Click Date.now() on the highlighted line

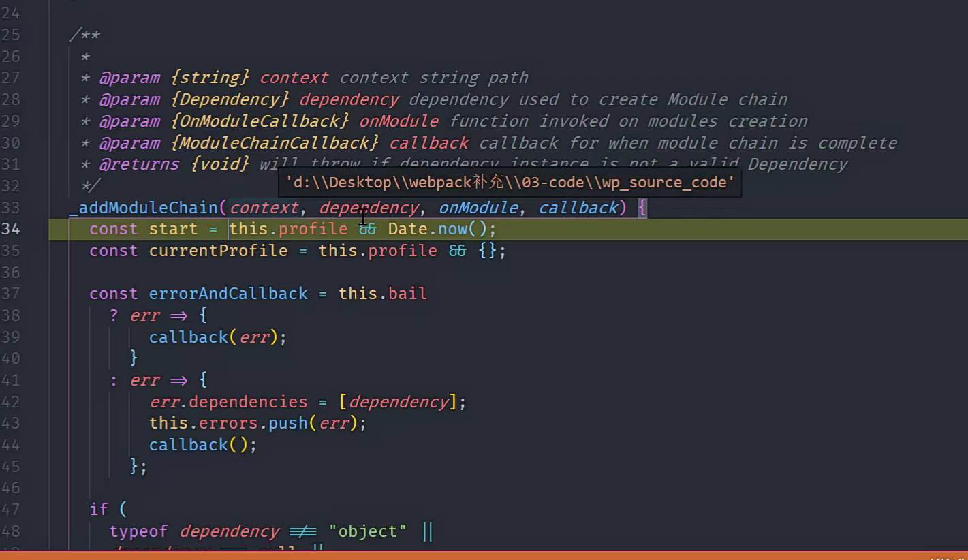click(x=442, y=229)
